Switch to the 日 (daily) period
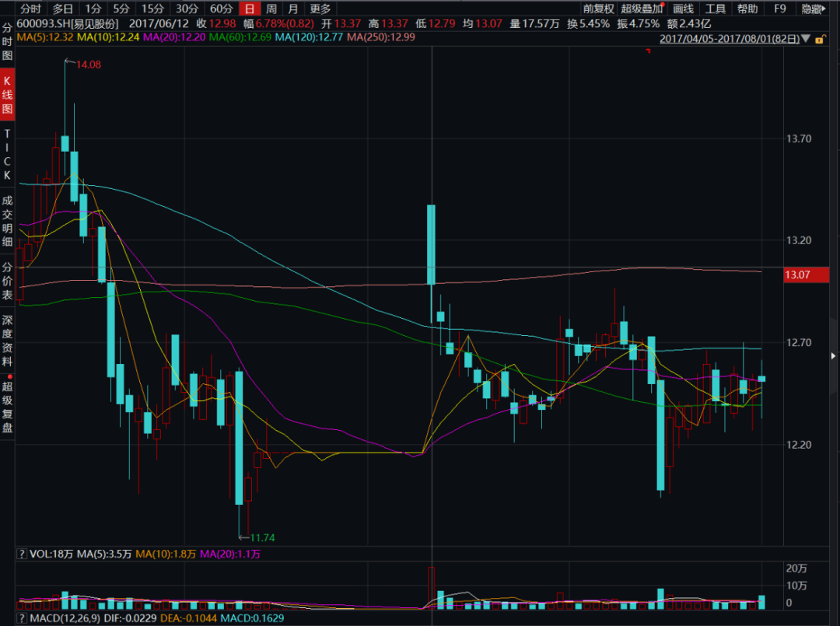 click(249, 9)
